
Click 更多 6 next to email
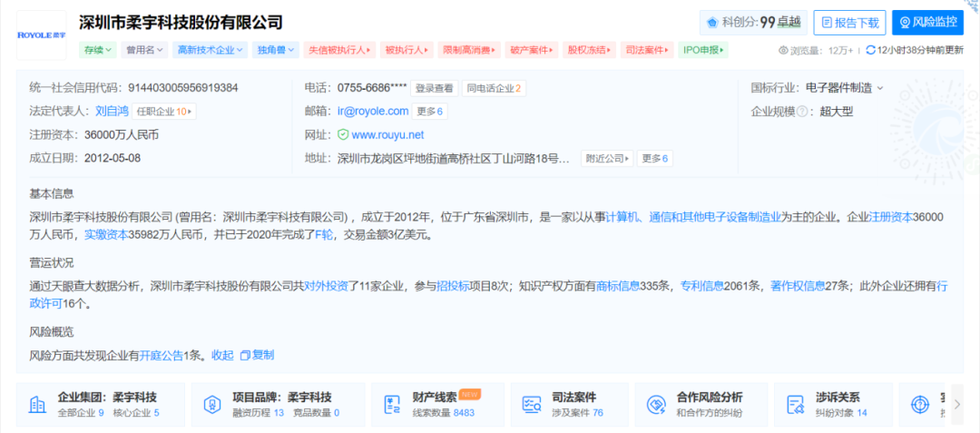point(430,112)
